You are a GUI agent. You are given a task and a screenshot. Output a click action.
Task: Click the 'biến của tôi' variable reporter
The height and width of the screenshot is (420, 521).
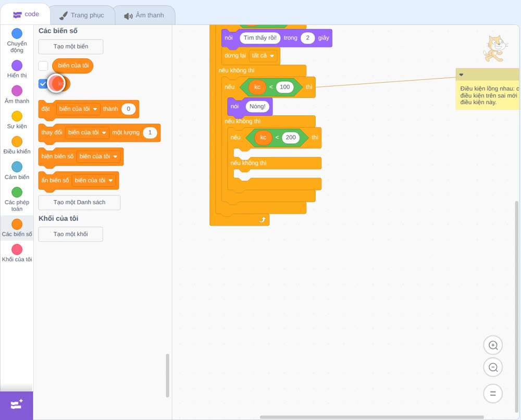pos(73,66)
